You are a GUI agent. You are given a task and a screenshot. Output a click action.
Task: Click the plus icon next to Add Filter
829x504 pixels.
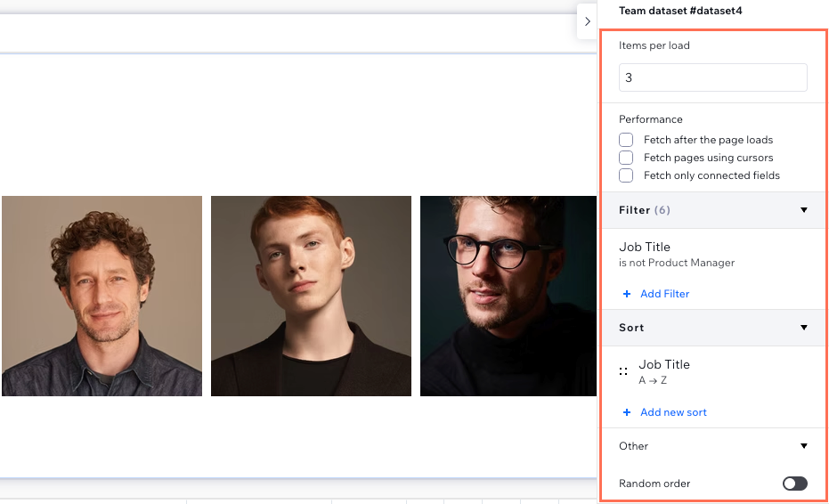tap(627, 294)
